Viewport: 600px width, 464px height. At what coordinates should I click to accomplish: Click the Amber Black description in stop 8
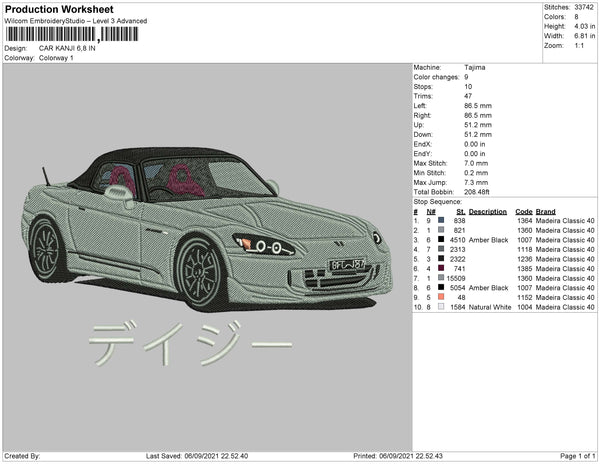(489, 287)
